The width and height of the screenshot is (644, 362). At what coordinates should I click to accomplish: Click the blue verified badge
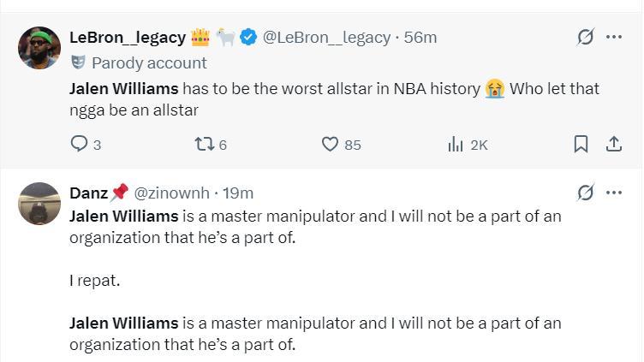pyautogui.click(x=248, y=38)
